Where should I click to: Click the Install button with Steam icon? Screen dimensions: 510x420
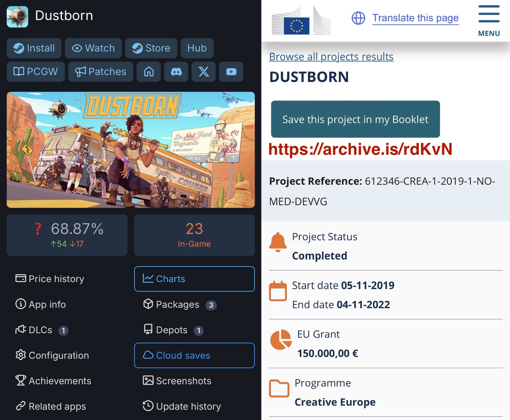point(34,48)
